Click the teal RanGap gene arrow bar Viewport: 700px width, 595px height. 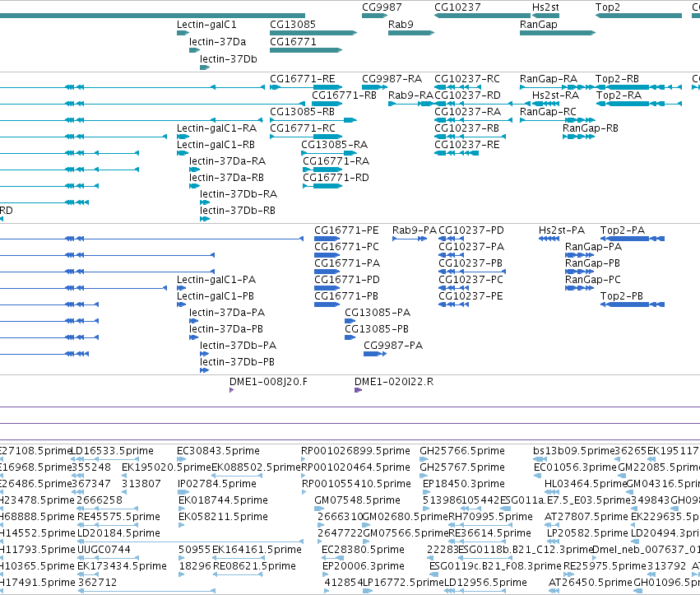click(558, 33)
